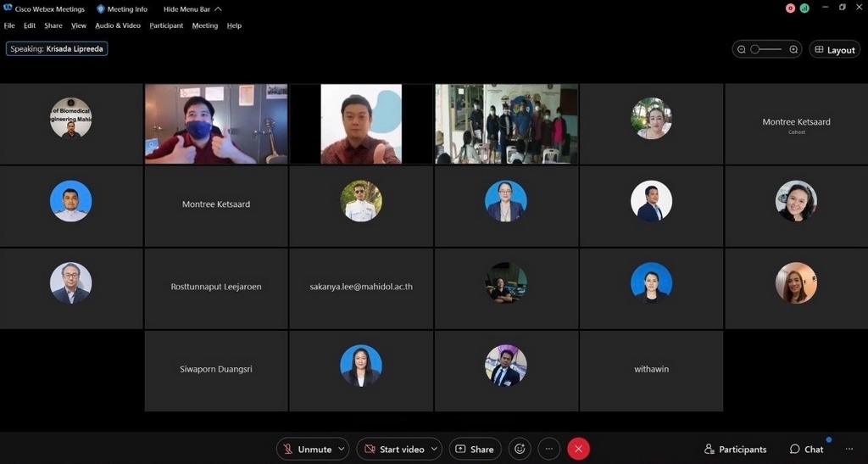Expand the audio options arrow beside Unmute
868x464 pixels.
coord(342,449)
